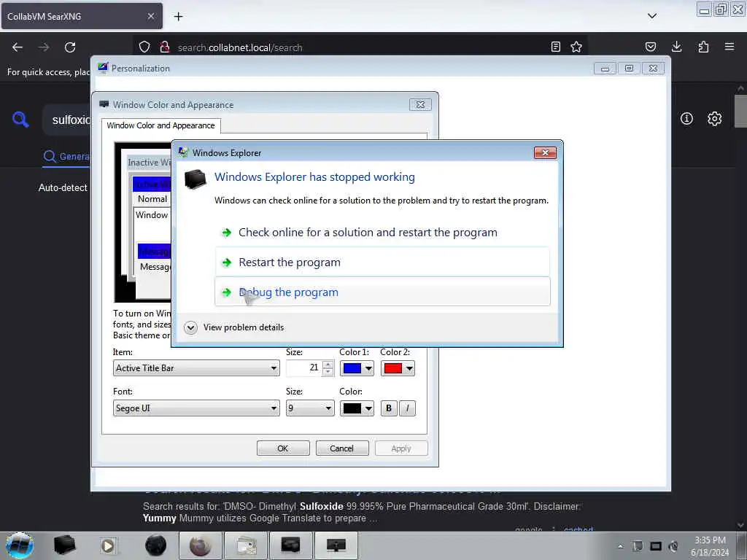Viewport: 747px width, 560px height.
Task: Click the Action Center flag tray icon
Action: [x=638, y=546]
